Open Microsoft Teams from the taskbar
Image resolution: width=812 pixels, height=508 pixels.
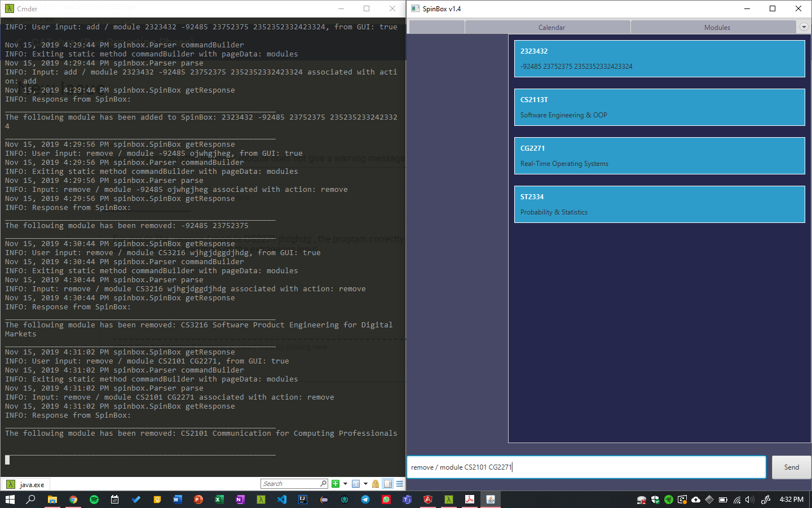pyautogui.click(x=407, y=500)
